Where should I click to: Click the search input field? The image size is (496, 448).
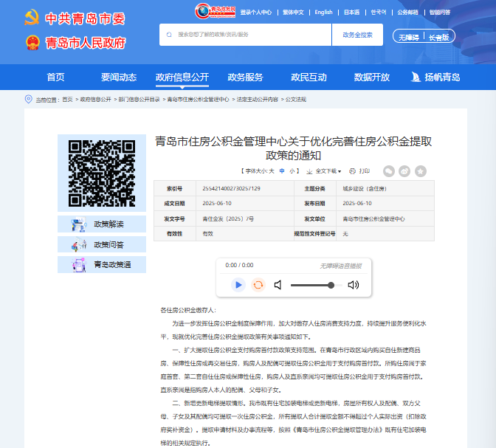(x=247, y=35)
